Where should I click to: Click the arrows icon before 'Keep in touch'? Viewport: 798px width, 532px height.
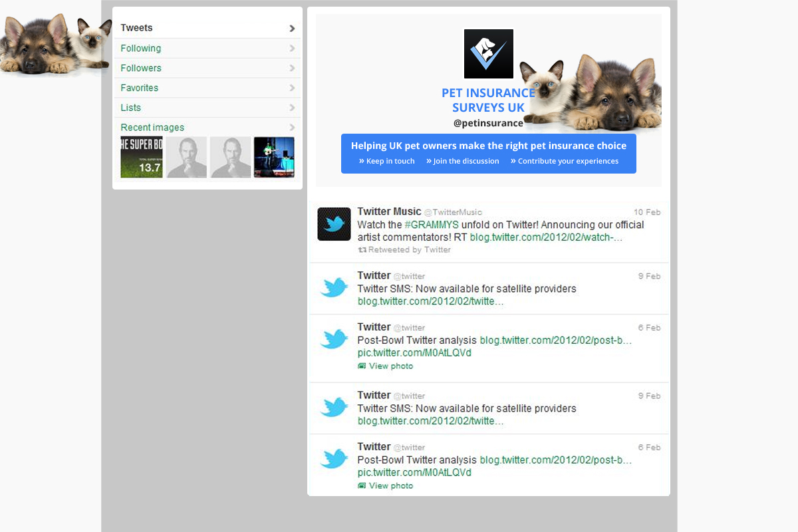[x=362, y=161]
